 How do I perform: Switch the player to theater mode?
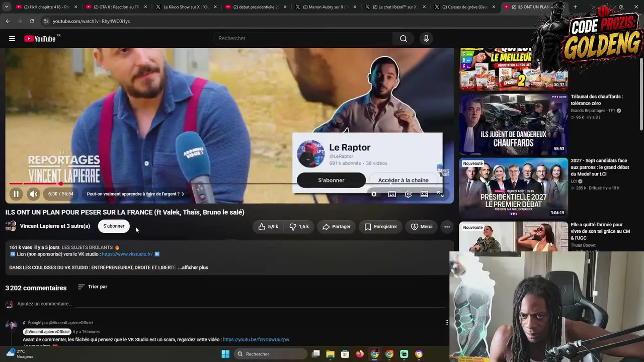tap(424, 194)
